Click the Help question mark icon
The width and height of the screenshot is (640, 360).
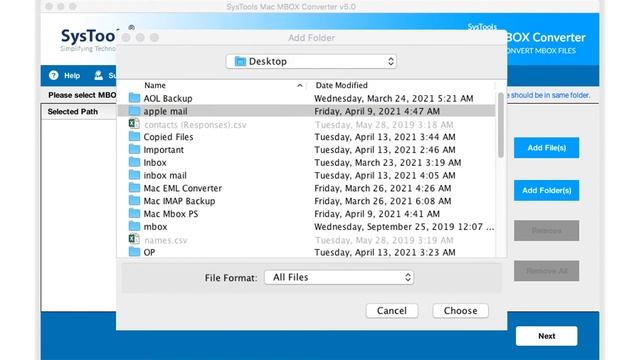click(x=53, y=75)
